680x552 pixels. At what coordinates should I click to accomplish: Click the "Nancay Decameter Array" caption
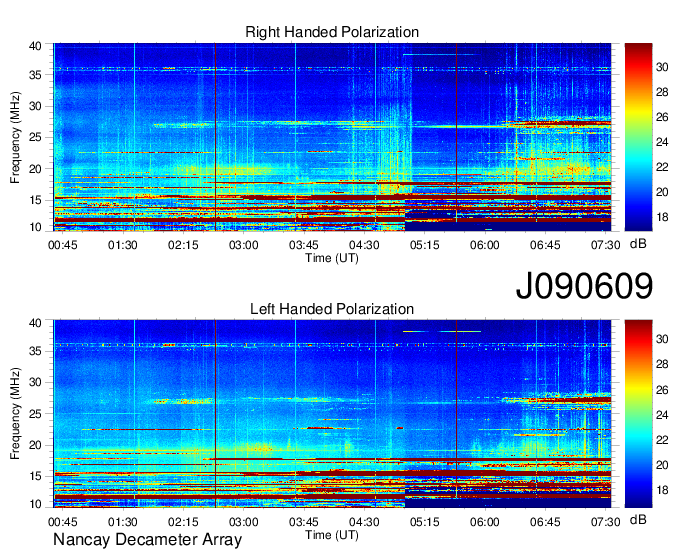(147, 540)
